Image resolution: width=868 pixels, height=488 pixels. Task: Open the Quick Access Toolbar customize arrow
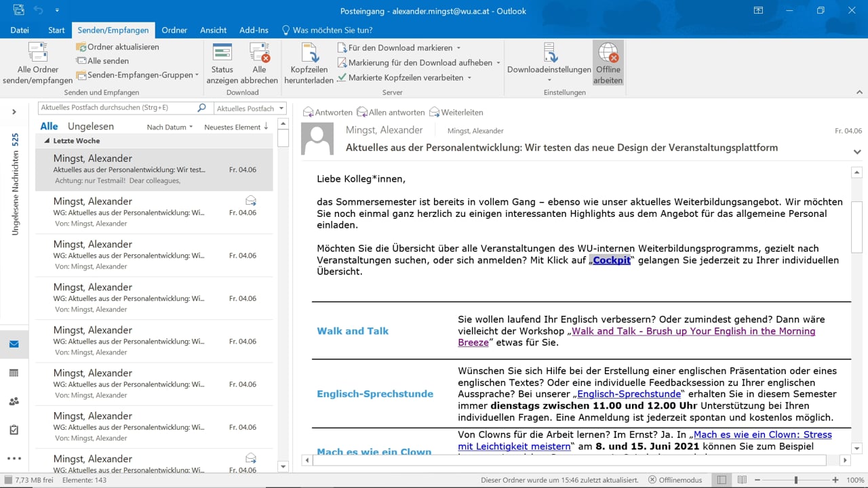pos(57,10)
